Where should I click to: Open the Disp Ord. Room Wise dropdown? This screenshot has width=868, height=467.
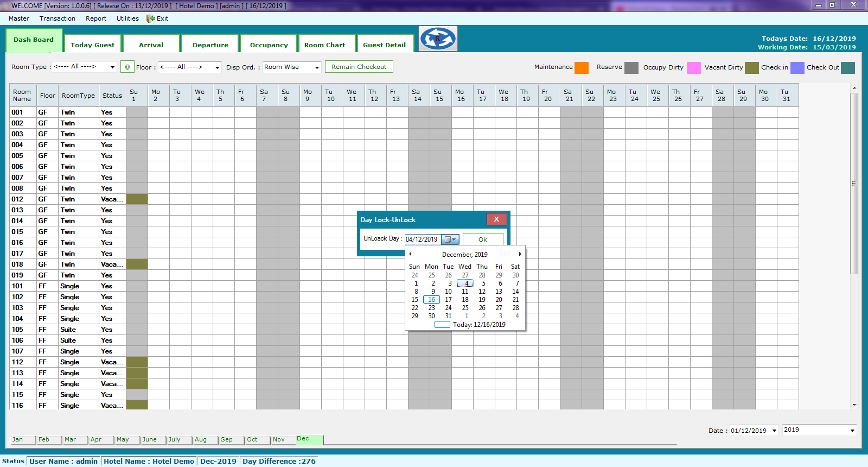click(317, 67)
